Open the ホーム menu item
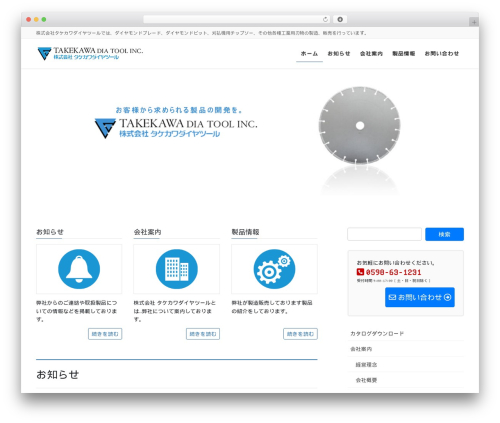The height and width of the screenshot is (423, 500). point(309,53)
